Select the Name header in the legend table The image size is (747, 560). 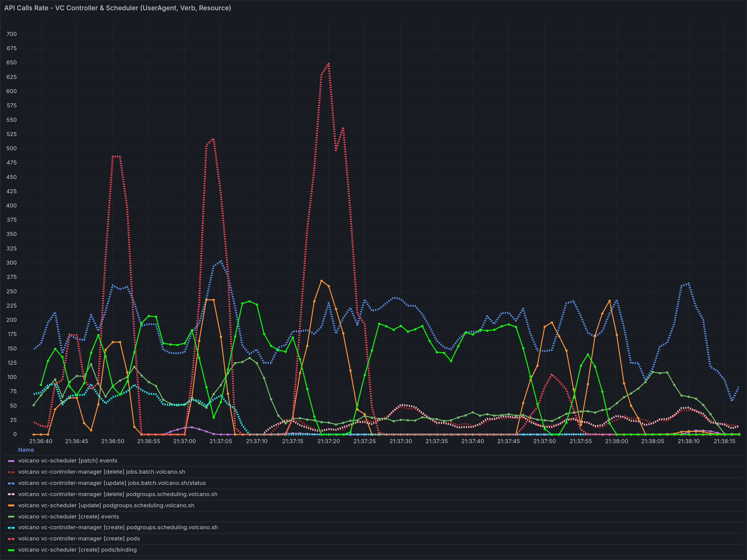[26, 450]
